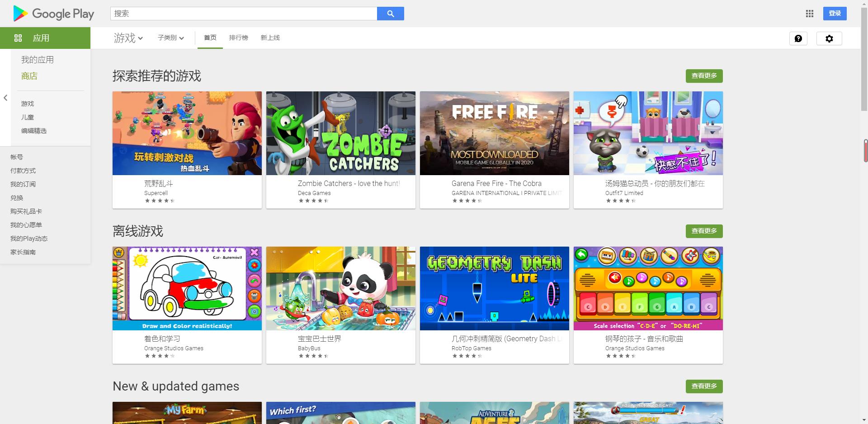Screen dimensions: 868x424
Task: Click 查看更多 for New & updated games
Action: click(x=704, y=386)
